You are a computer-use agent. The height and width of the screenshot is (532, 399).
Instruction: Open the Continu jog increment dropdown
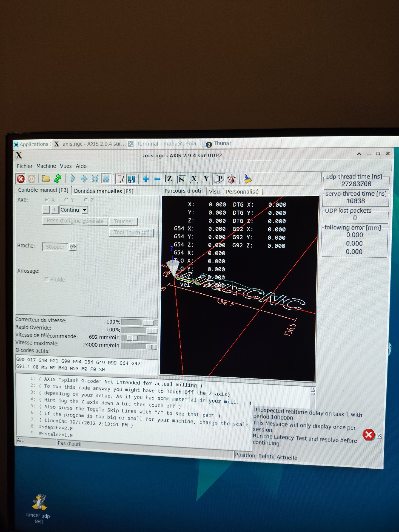point(85,210)
